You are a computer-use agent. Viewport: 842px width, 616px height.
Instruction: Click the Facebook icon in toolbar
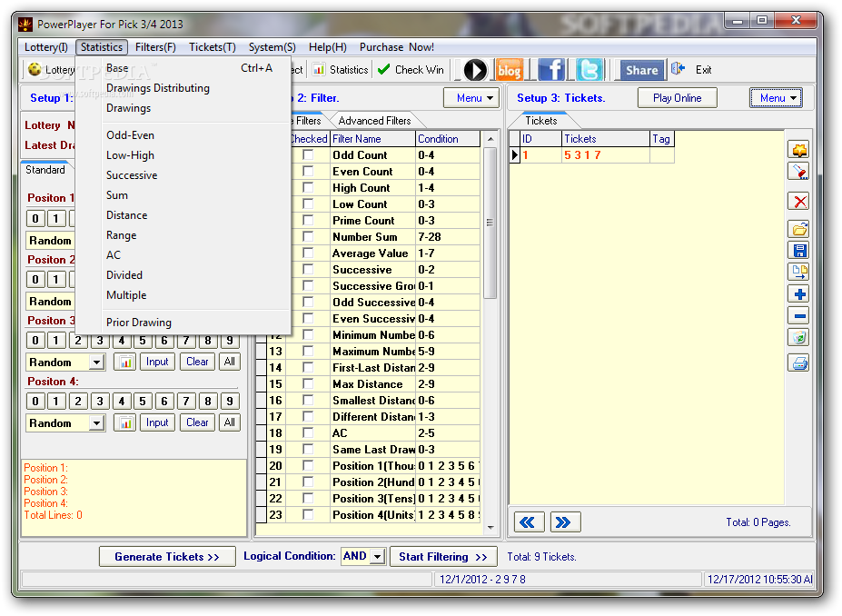pyautogui.click(x=551, y=70)
